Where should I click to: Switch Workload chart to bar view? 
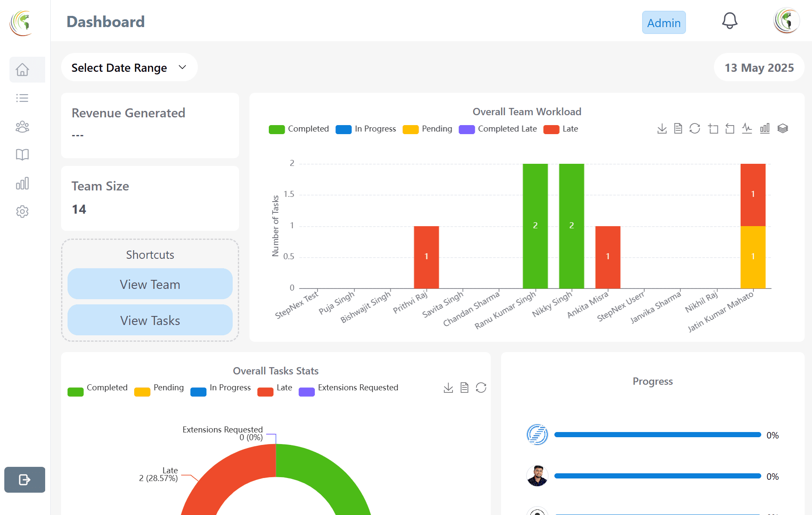pyautogui.click(x=765, y=129)
